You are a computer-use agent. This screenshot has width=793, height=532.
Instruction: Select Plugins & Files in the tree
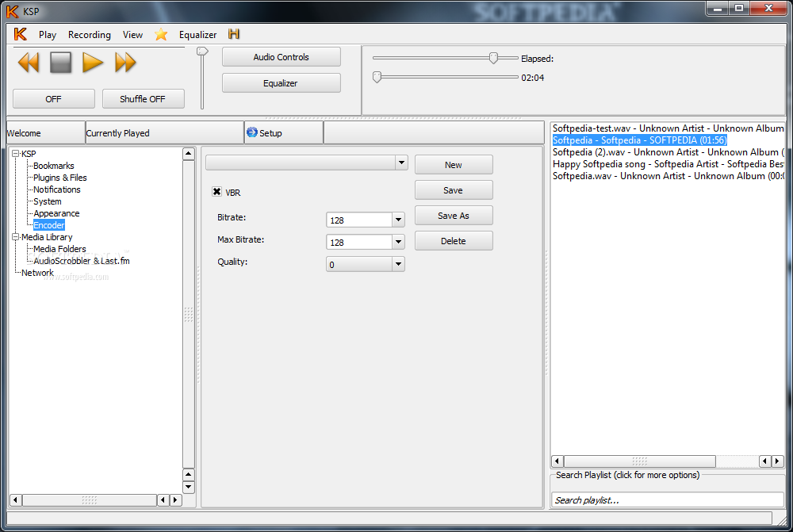click(x=60, y=178)
